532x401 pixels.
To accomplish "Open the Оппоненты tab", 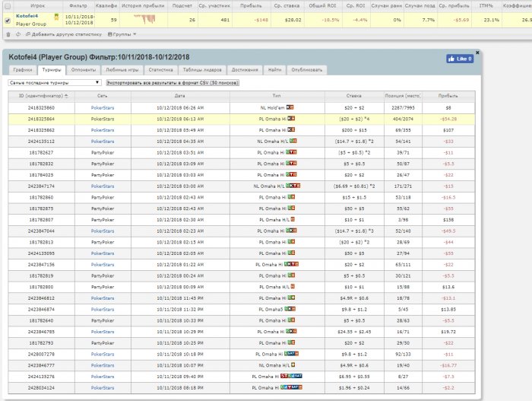I will tap(85, 70).
